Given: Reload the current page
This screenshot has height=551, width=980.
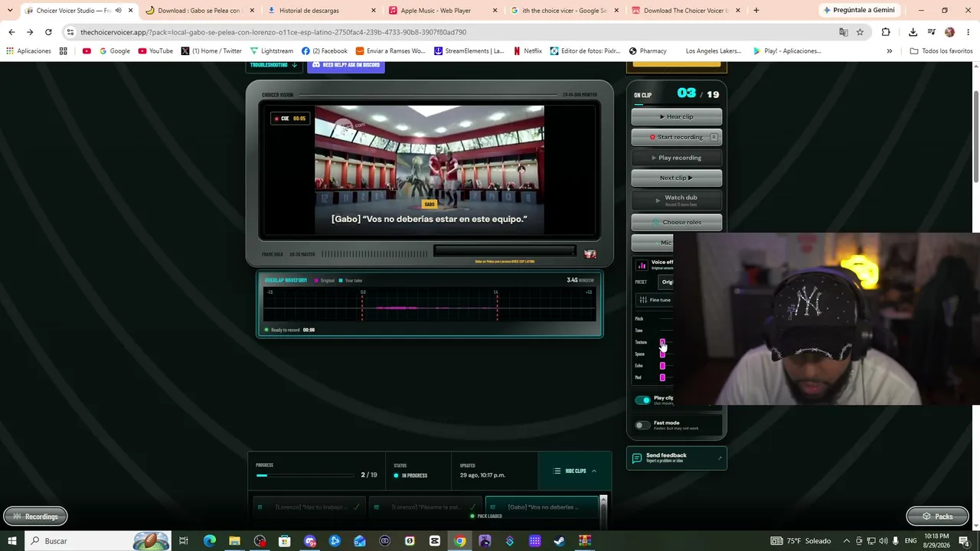Looking at the screenshot, I should coord(48,32).
